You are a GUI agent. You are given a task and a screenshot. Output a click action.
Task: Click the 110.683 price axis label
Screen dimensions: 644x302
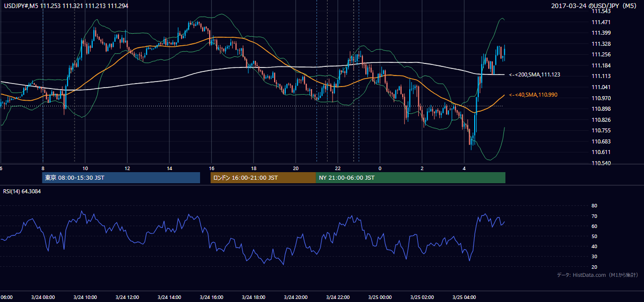(602, 141)
